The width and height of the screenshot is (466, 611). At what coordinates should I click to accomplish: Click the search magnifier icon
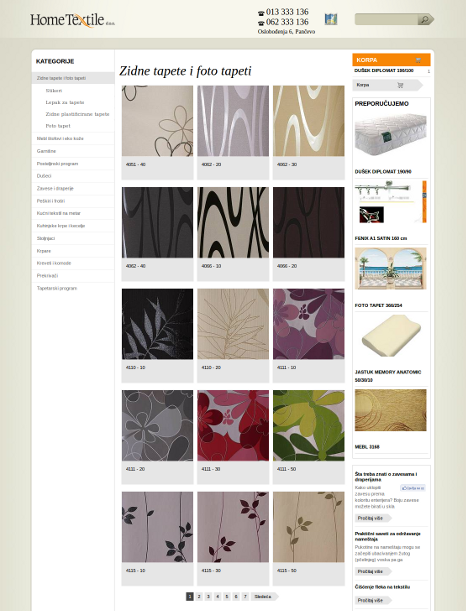click(x=425, y=19)
